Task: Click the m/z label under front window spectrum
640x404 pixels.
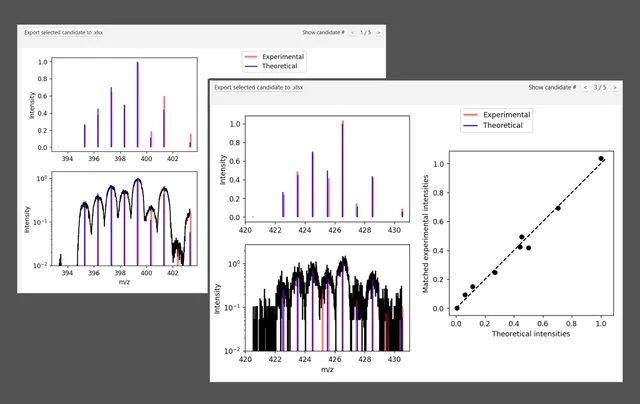Action: pos(327,369)
